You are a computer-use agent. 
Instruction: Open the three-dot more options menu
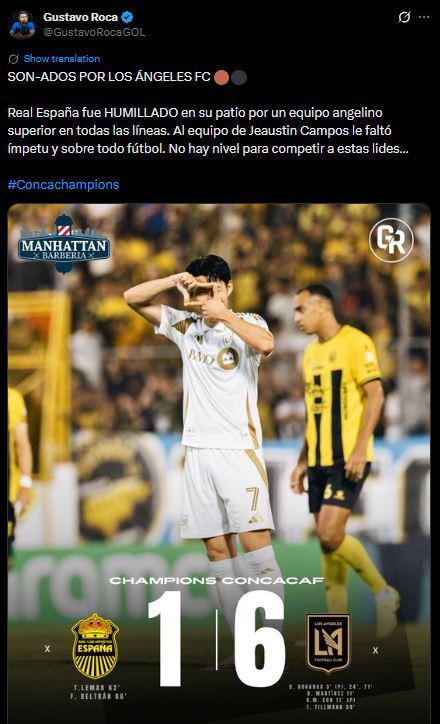click(424, 17)
